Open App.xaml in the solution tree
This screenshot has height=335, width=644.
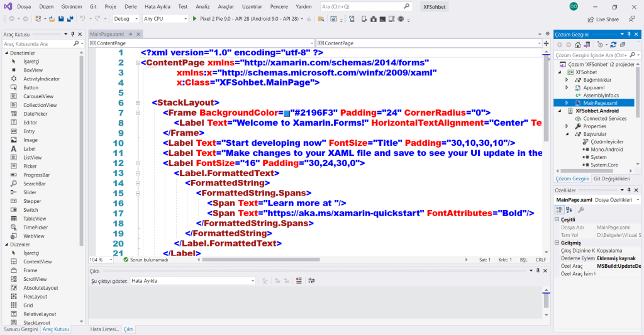[593, 87]
